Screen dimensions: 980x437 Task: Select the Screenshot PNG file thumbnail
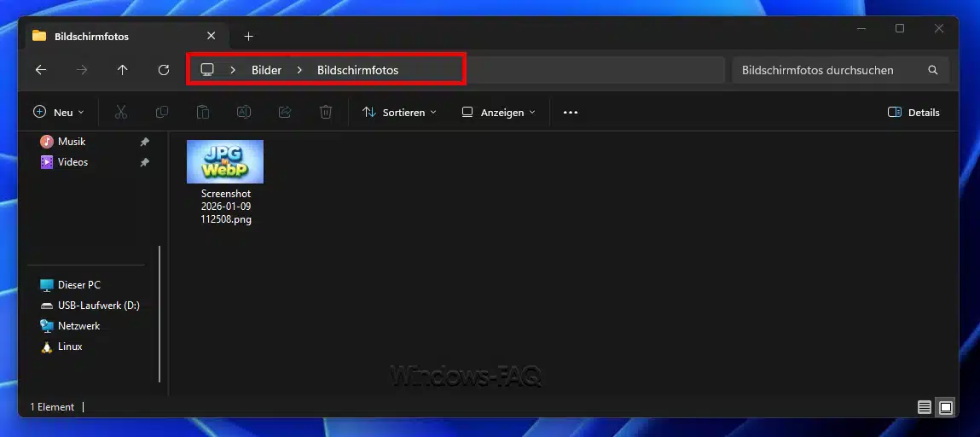[225, 162]
